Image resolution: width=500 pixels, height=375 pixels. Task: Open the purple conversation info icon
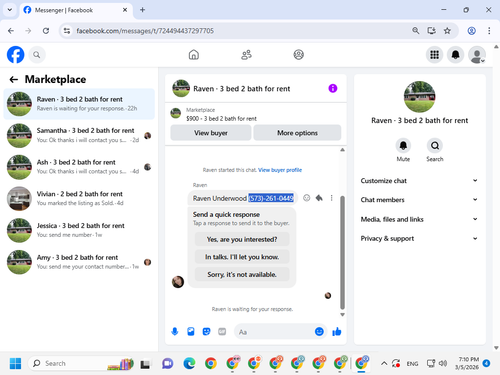coord(333,88)
